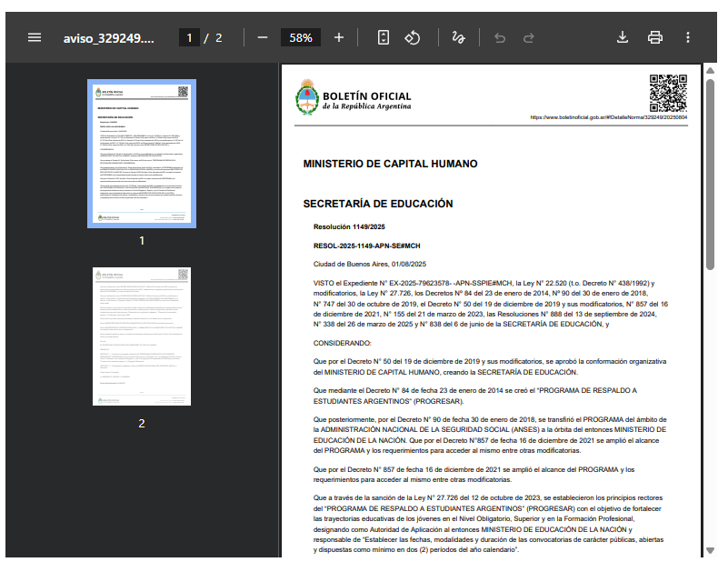The image size is (728, 562).
Task: Click the fit to page icon
Action: 384,37
